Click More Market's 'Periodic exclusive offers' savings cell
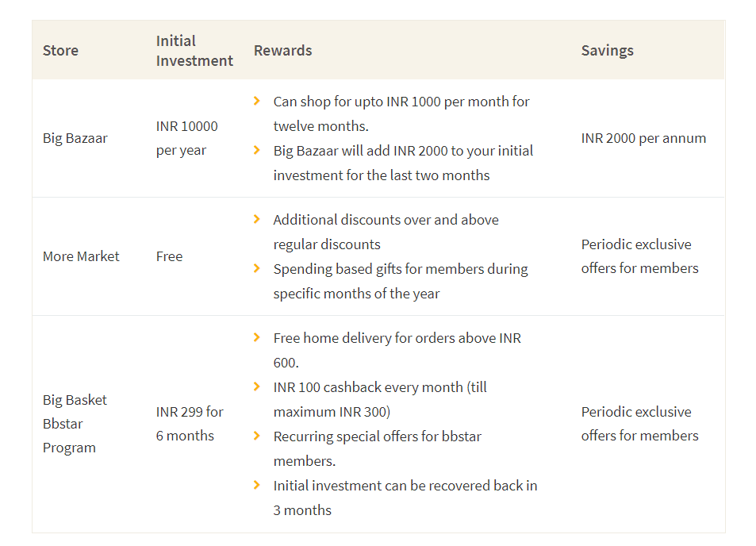 pos(640,256)
